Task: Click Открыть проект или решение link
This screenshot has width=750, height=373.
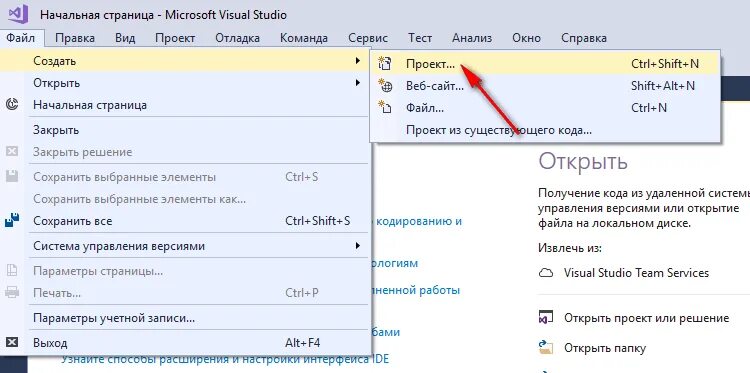Action: pyautogui.click(x=646, y=318)
